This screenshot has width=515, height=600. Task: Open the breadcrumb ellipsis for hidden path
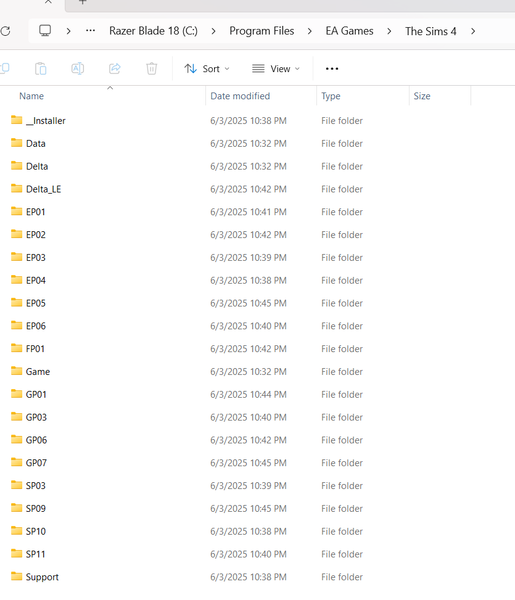[x=90, y=31]
